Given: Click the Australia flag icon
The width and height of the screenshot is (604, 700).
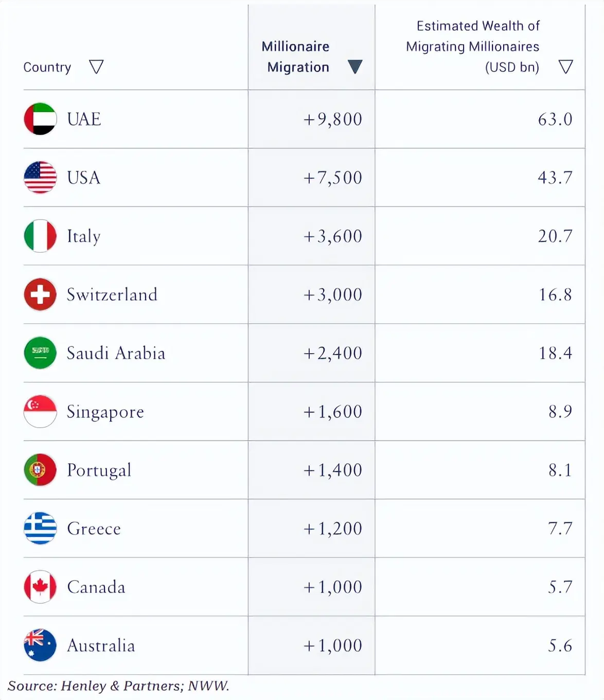Looking at the screenshot, I should (40, 645).
